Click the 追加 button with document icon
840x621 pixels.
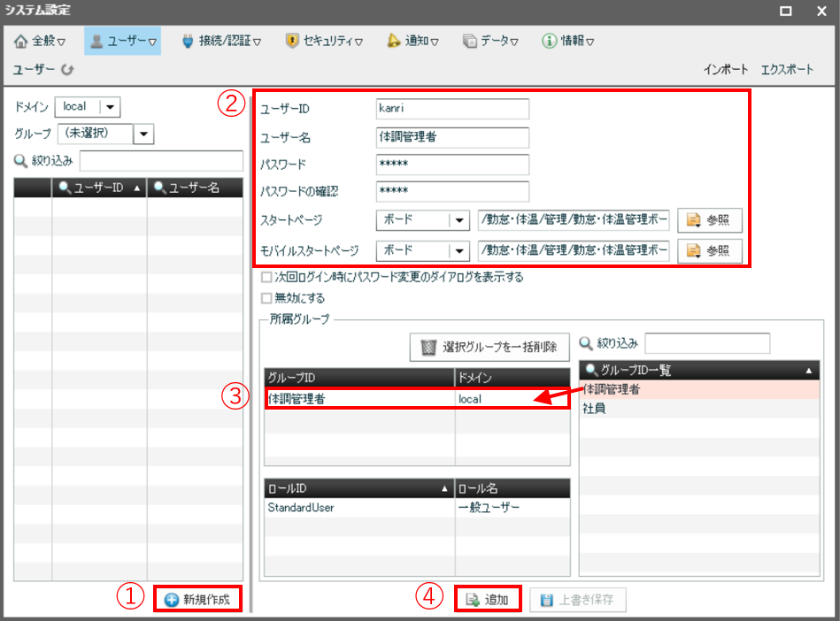pos(487,599)
